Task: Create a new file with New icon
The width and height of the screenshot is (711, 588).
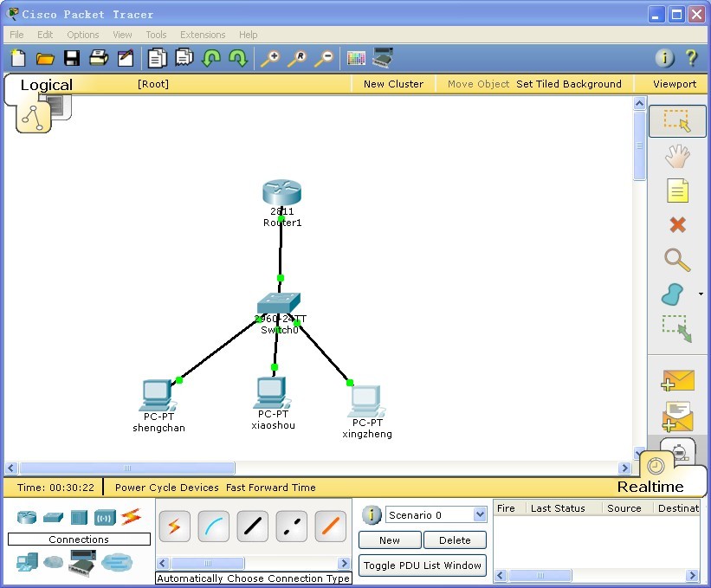Action: pos(18,58)
